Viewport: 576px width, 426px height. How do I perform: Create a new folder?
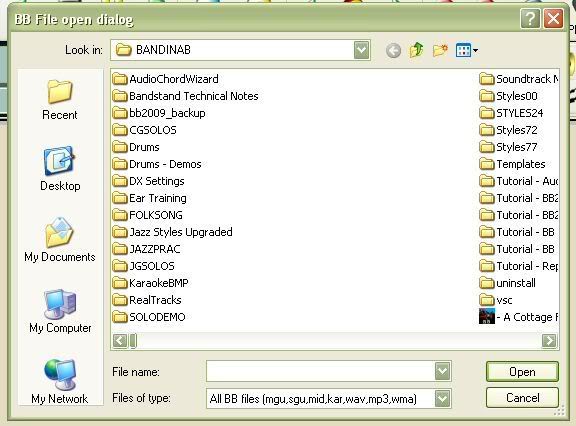pos(440,50)
